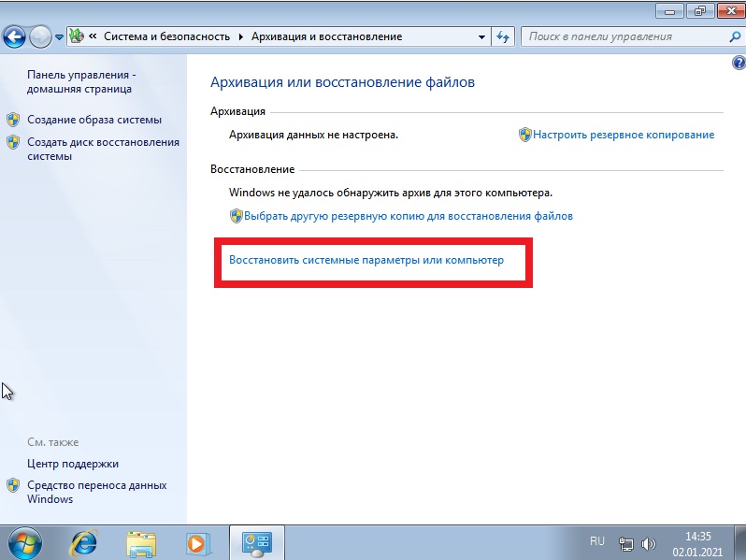The width and height of the screenshot is (746, 560).
Task: Click the Forward navigation arrow button
Action: 40,36
